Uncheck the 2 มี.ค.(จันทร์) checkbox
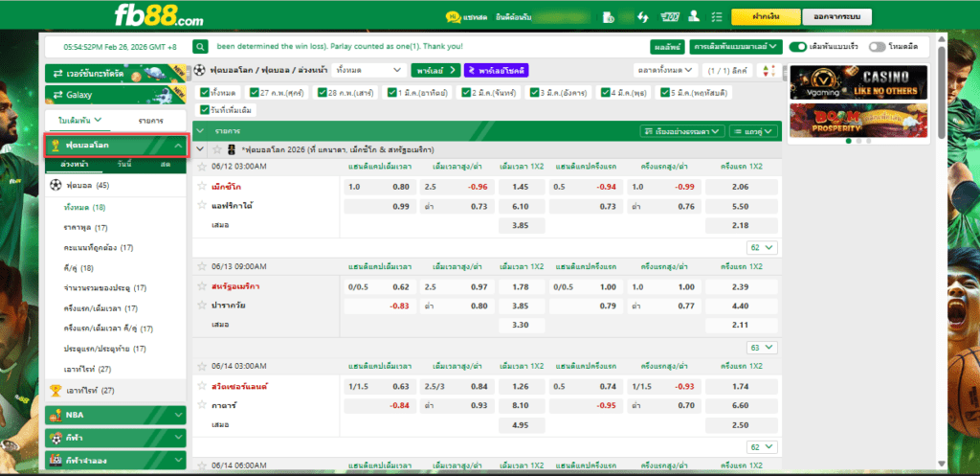980x476 pixels. pos(466,93)
